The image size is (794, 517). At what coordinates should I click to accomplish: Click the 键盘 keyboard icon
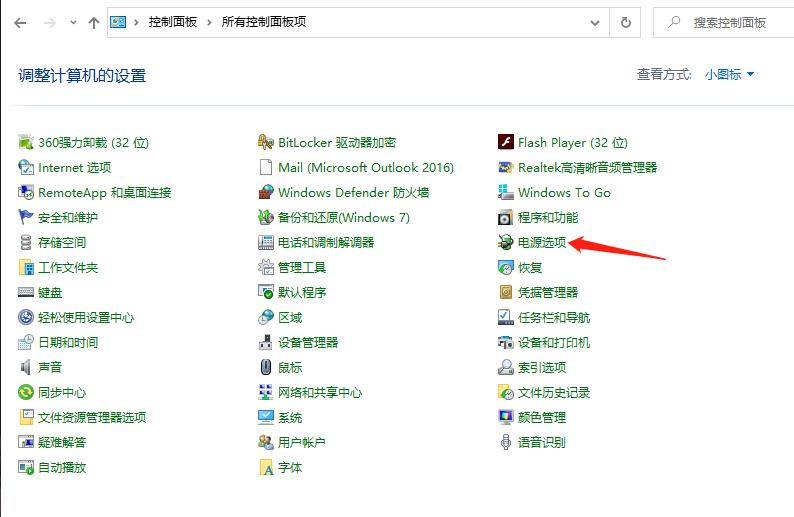(x=25, y=292)
